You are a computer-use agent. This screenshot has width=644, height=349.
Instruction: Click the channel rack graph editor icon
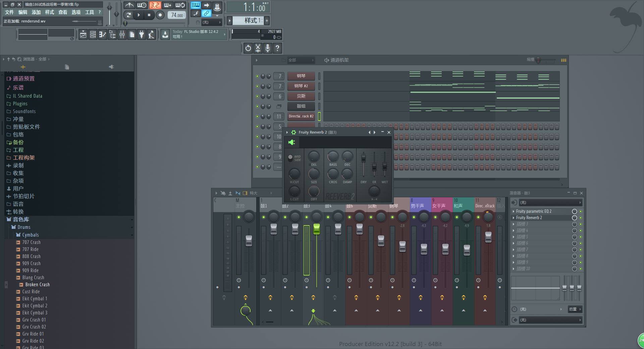click(x=563, y=60)
